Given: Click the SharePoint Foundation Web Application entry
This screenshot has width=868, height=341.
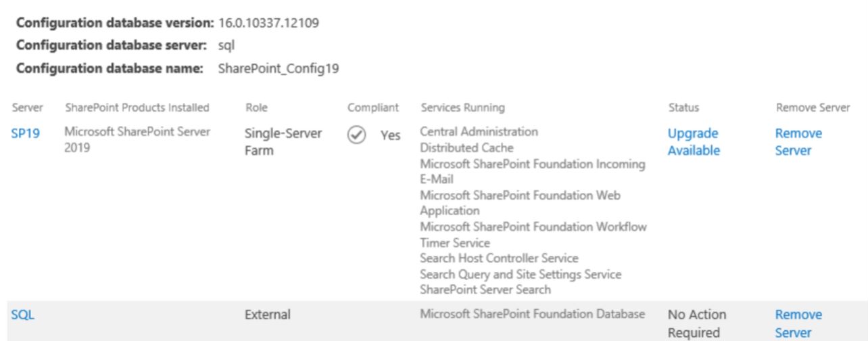Looking at the screenshot, I should coord(521,203).
